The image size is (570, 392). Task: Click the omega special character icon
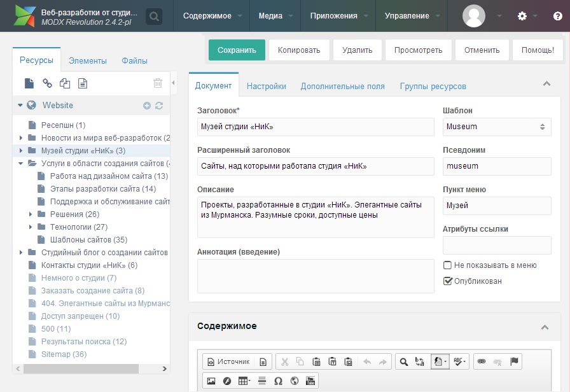click(x=278, y=381)
